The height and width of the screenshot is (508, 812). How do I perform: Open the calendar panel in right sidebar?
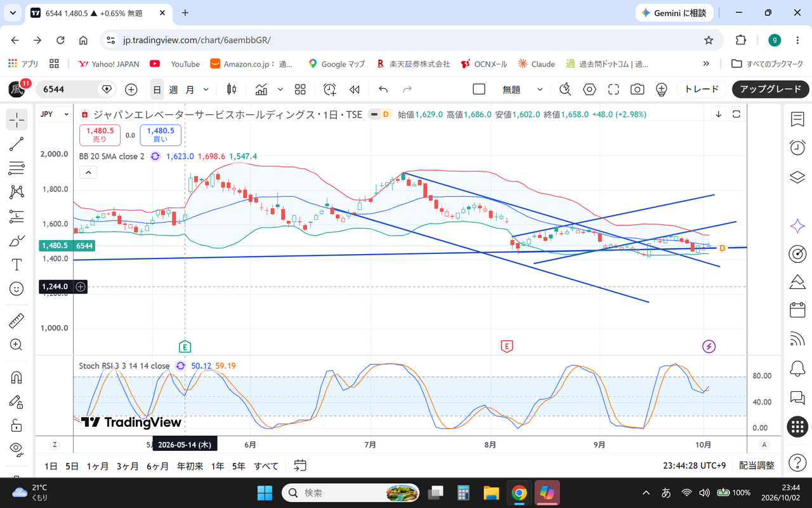pyautogui.click(x=797, y=310)
